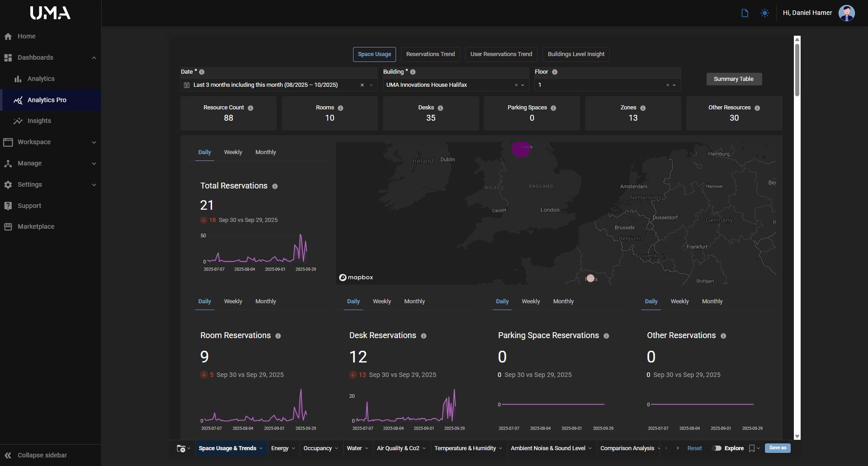Click the Save as button
This screenshot has height=466, width=868.
(x=777, y=448)
